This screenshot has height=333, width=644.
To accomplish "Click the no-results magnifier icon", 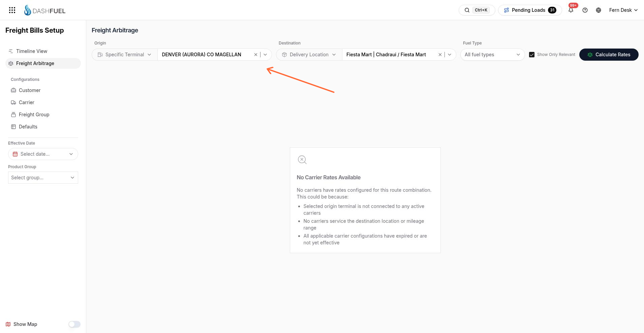I will click(x=302, y=160).
